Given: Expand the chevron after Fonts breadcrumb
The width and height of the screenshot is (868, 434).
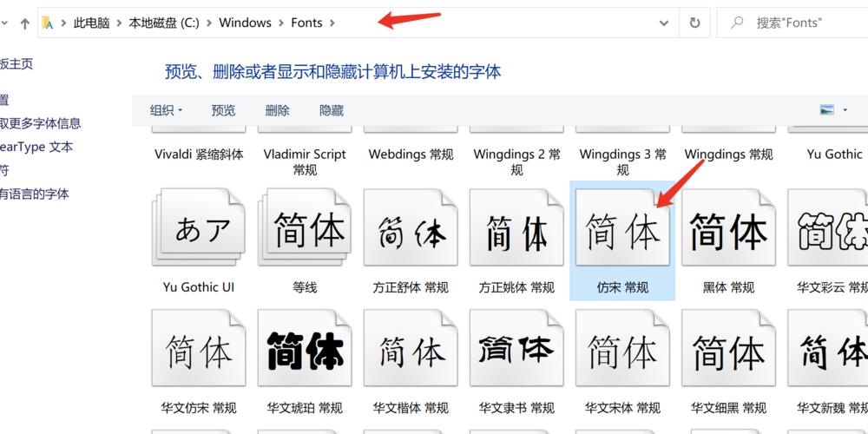Looking at the screenshot, I should [x=332, y=23].
